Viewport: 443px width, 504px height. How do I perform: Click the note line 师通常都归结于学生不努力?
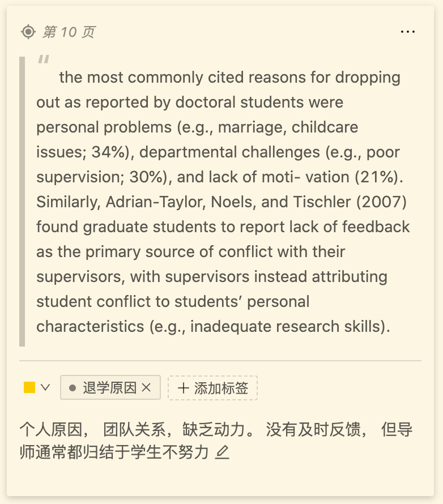(114, 452)
